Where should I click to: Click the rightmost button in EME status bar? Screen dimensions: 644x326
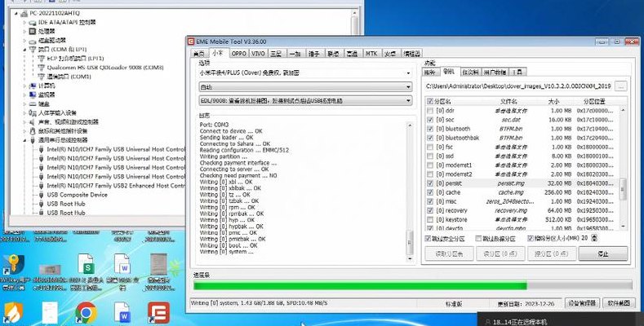click(618, 303)
